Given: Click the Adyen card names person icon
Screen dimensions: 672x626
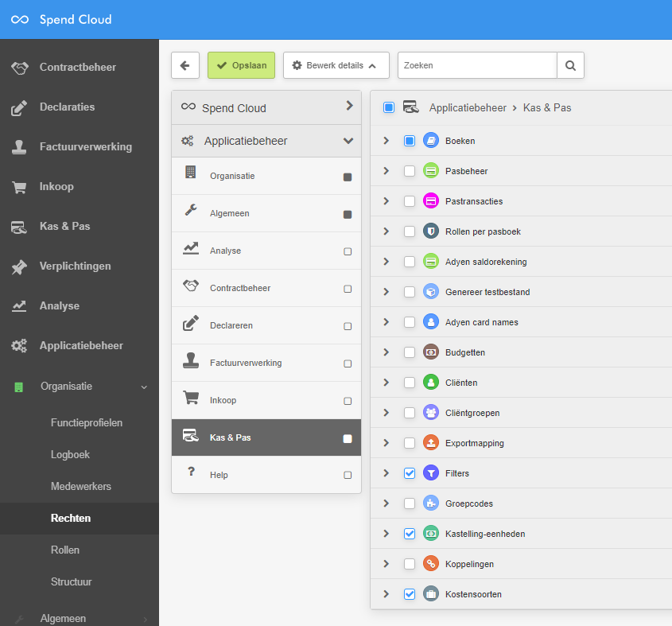Looking at the screenshot, I should point(431,322).
